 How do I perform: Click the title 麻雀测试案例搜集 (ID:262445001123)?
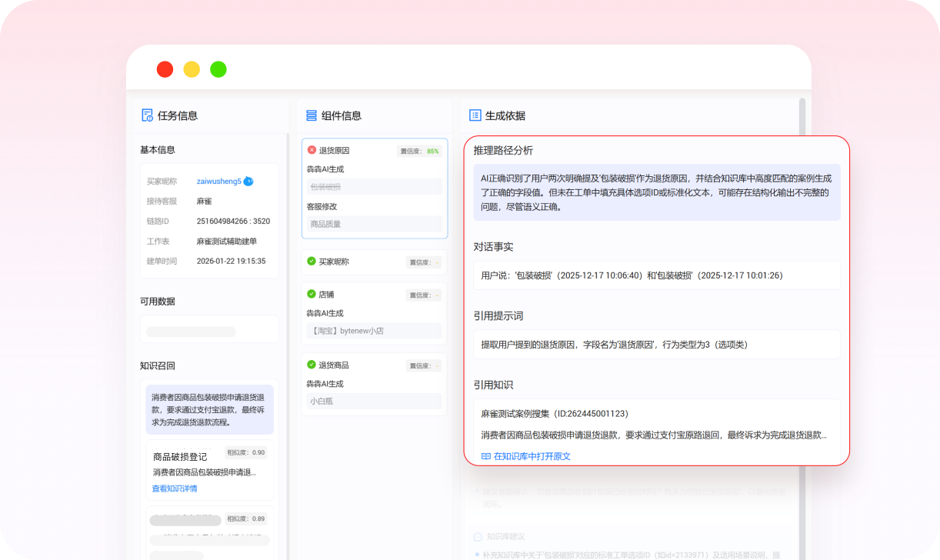(555, 413)
